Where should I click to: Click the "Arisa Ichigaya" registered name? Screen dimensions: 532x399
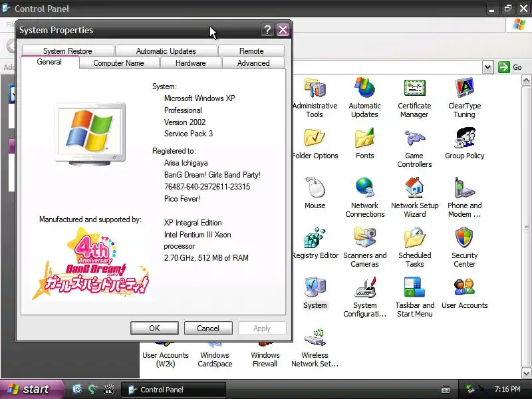pos(186,163)
